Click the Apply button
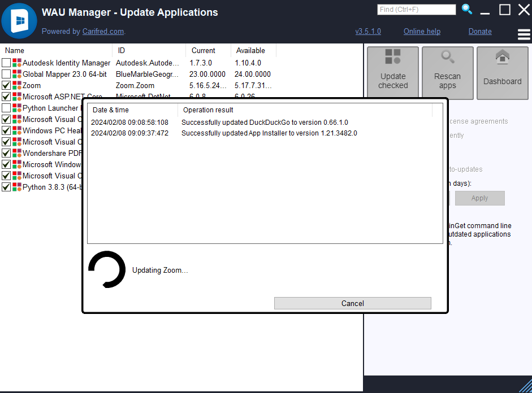The width and height of the screenshot is (532, 393). (x=480, y=198)
